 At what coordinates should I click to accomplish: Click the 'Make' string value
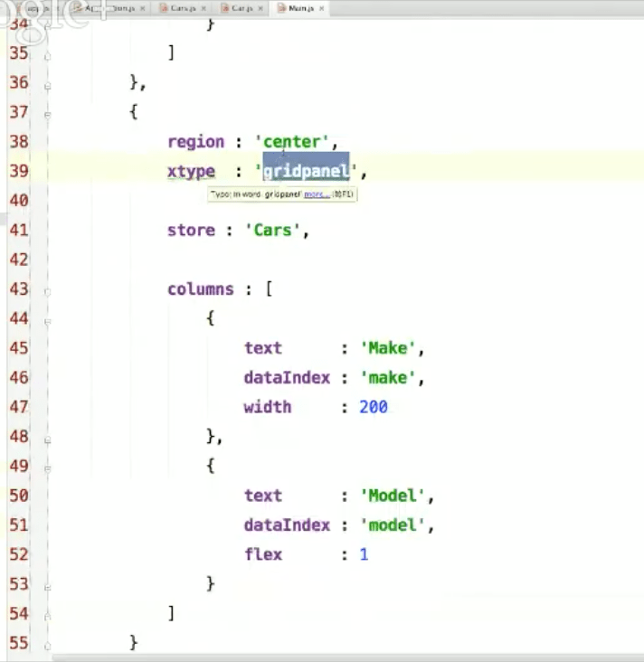click(388, 348)
